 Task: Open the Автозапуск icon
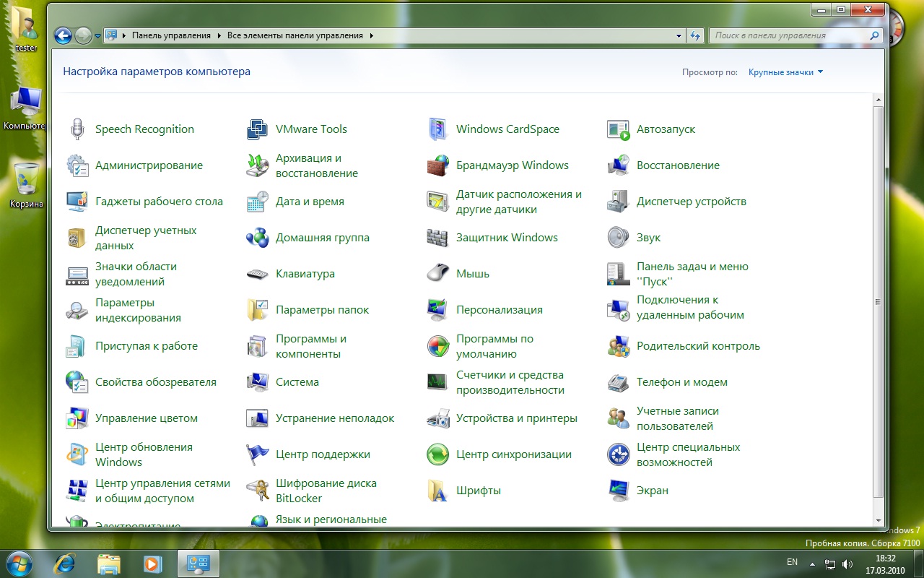click(619, 129)
